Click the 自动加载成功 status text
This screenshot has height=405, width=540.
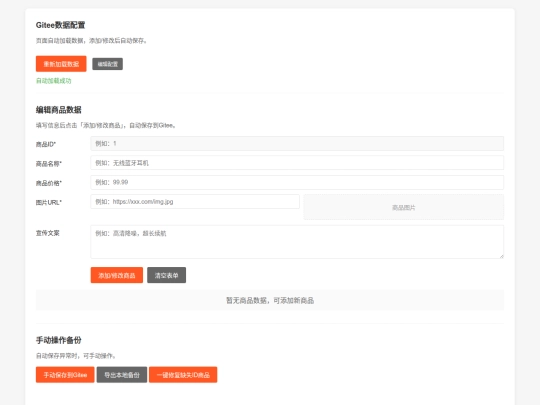(53, 81)
